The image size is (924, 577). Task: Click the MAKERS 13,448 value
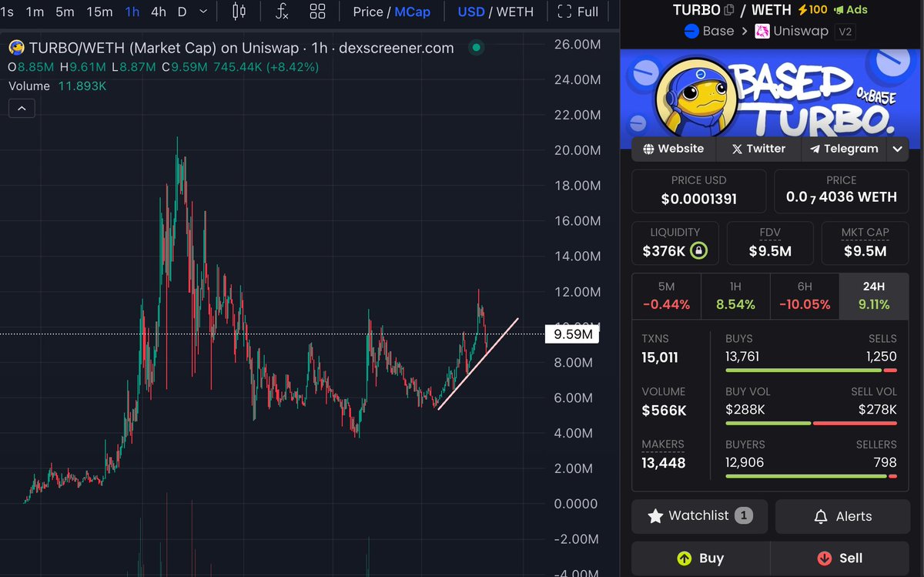[664, 463]
